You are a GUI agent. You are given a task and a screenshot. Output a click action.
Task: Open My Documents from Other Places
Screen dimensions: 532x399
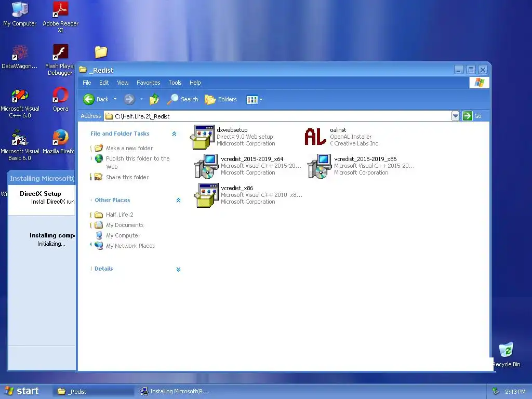(x=125, y=225)
